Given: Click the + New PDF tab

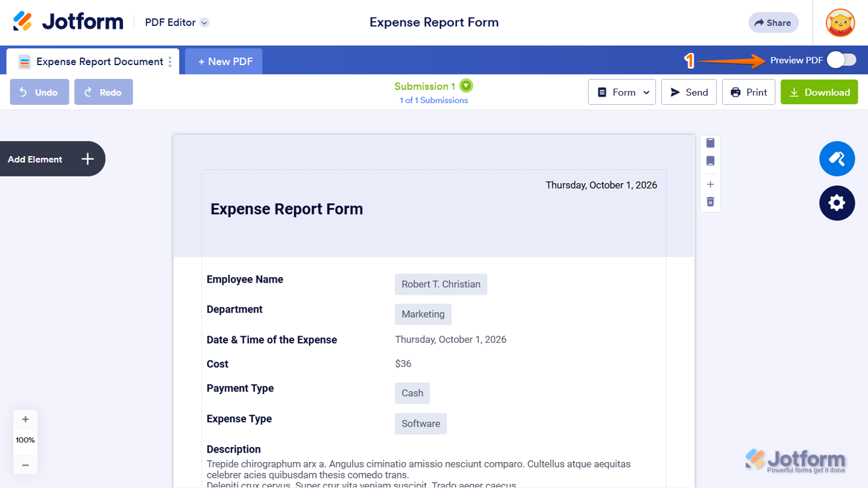Looking at the screenshot, I should click(224, 61).
